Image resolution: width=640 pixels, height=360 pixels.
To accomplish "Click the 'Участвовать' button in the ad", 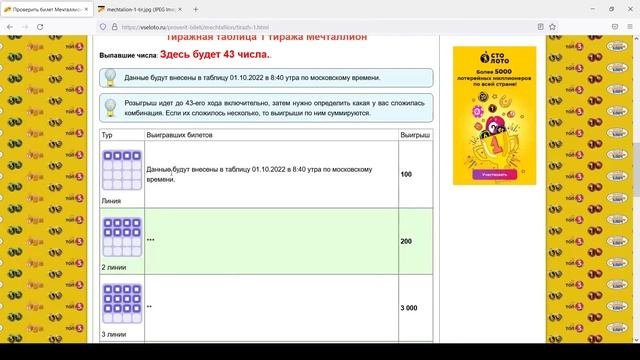I will pyautogui.click(x=494, y=175).
